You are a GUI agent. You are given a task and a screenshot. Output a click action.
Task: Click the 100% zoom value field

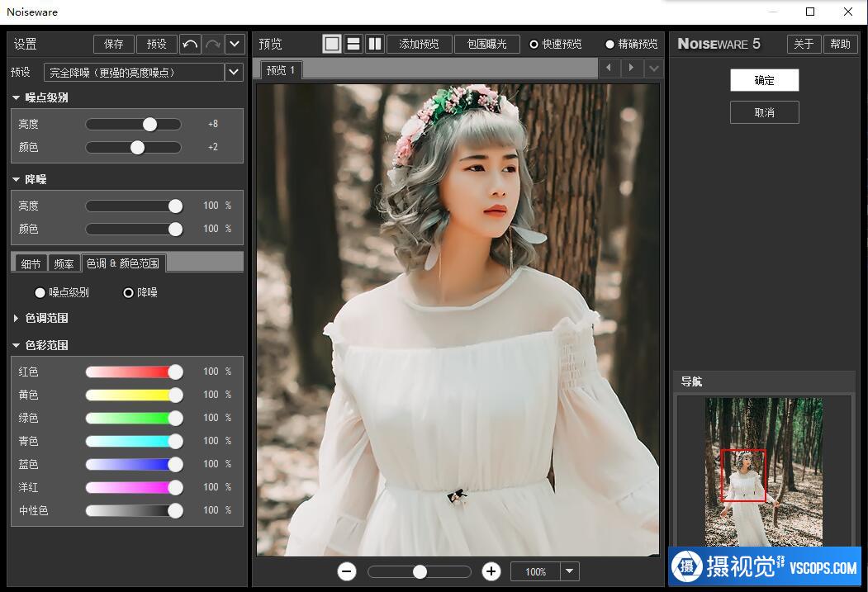coord(535,571)
